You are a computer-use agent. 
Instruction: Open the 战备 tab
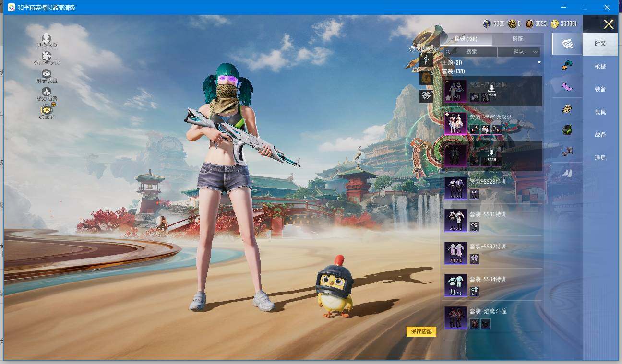click(600, 135)
